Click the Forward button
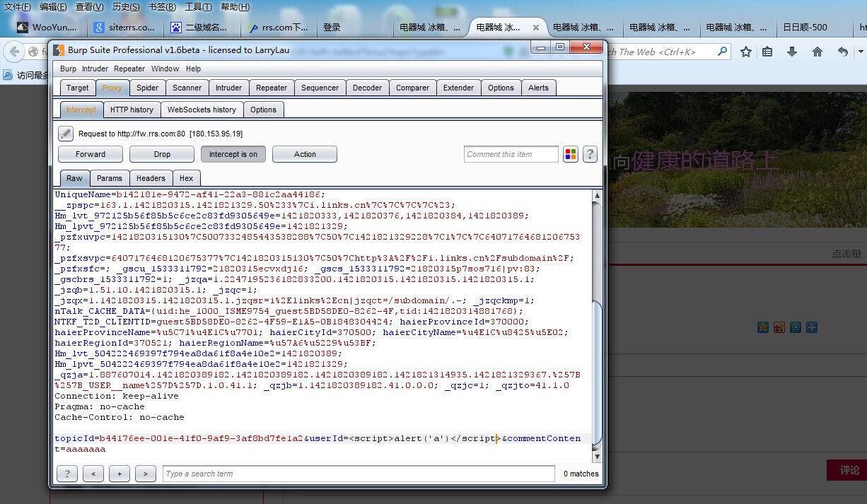867x504 pixels. tap(91, 154)
